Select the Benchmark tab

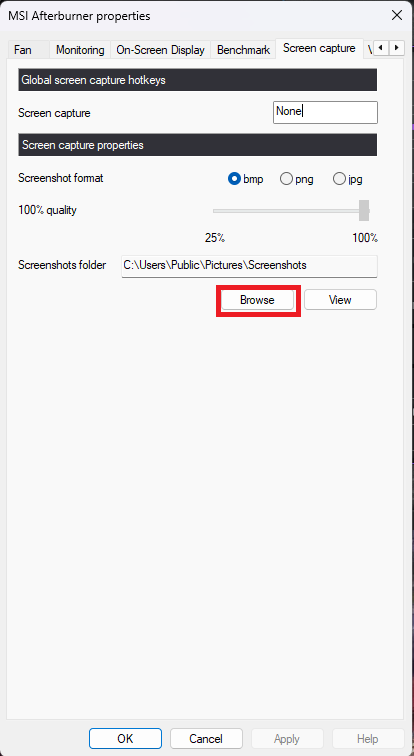coord(243,50)
